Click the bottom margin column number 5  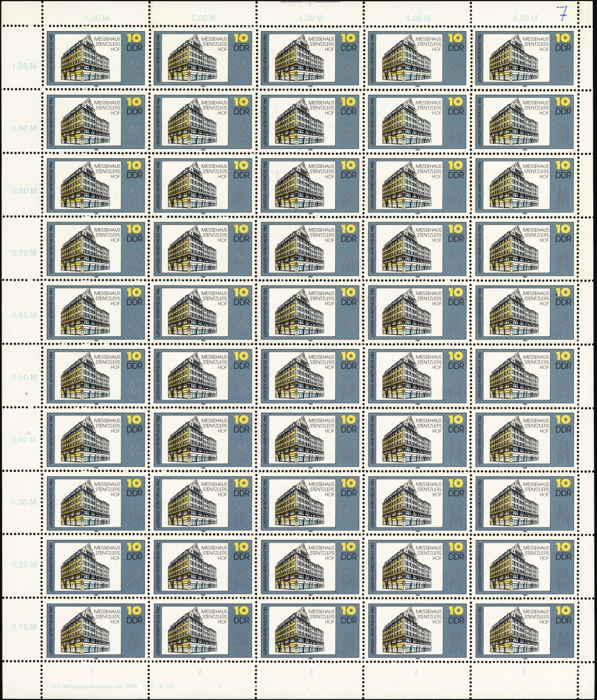click(524, 672)
